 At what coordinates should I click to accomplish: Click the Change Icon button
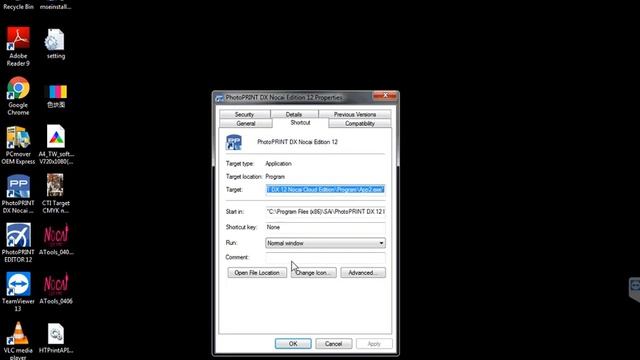pyautogui.click(x=314, y=273)
